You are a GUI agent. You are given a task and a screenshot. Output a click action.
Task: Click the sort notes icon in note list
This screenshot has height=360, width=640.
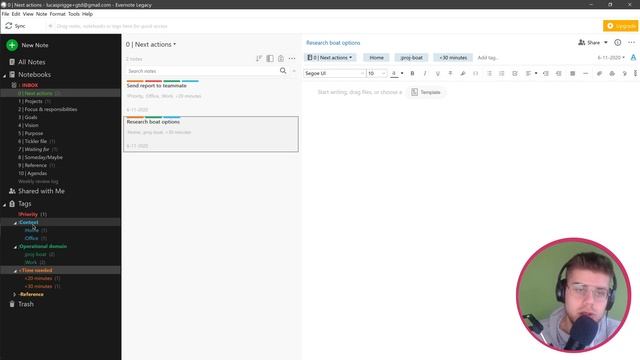(259, 59)
